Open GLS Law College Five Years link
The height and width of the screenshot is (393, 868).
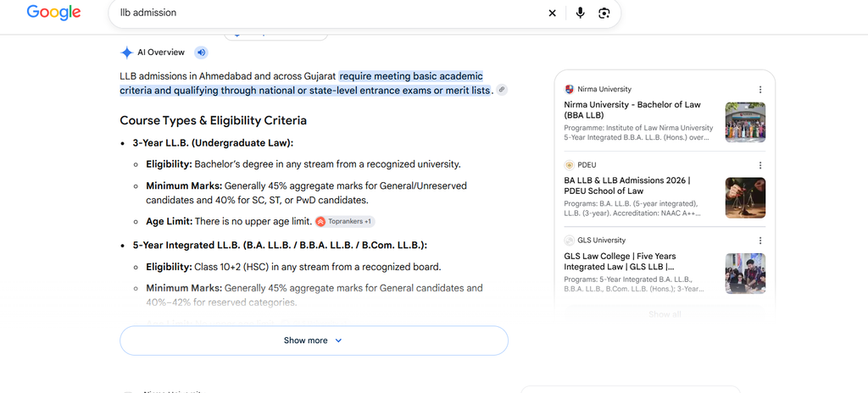click(x=620, y=261)
